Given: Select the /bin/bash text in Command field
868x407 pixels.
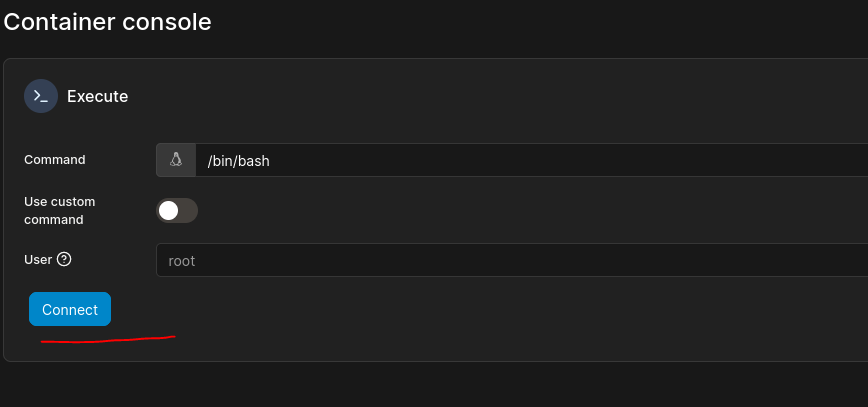Looking at the screenshot, I should pyautogui.click(x=238, y=161).
